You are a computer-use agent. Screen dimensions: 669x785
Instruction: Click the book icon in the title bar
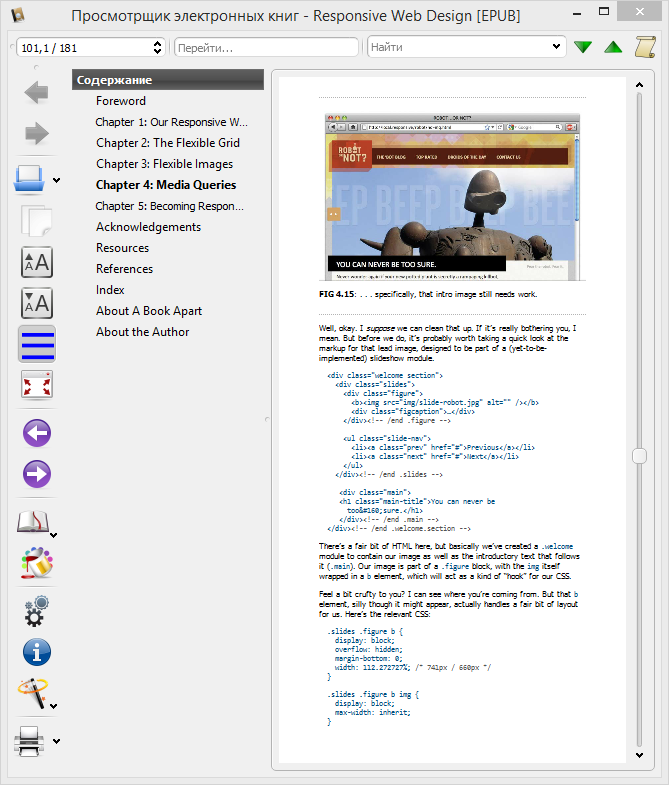click(x=18, y=15)
